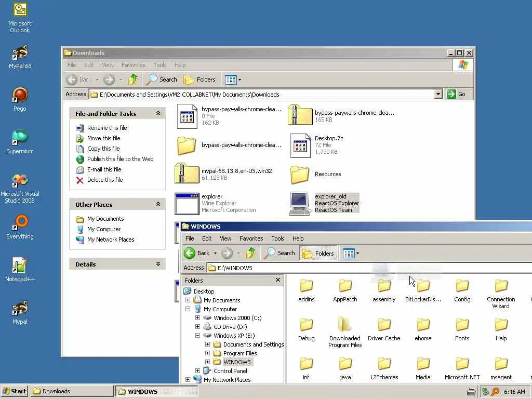
Task: Click Delete this file link
Action: click(x=105, y=180)
